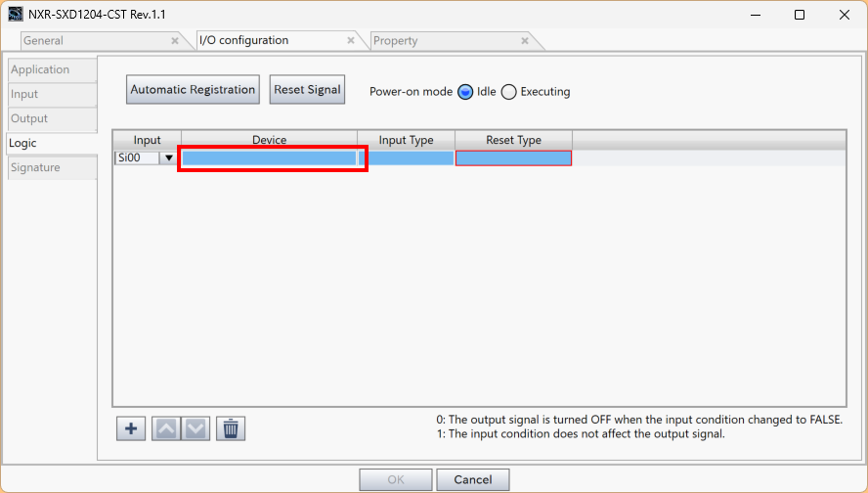Add a new row with plus icon

(x=131, y=428)
